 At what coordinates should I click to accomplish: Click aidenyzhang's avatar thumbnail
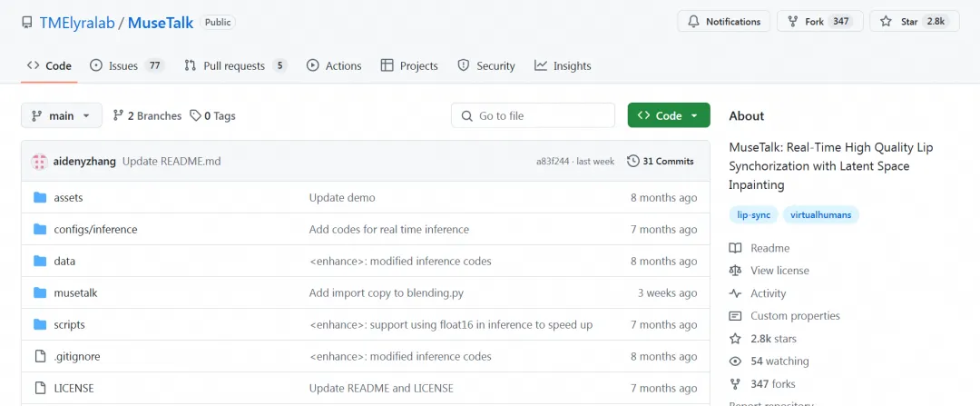[x=39, y=162]
